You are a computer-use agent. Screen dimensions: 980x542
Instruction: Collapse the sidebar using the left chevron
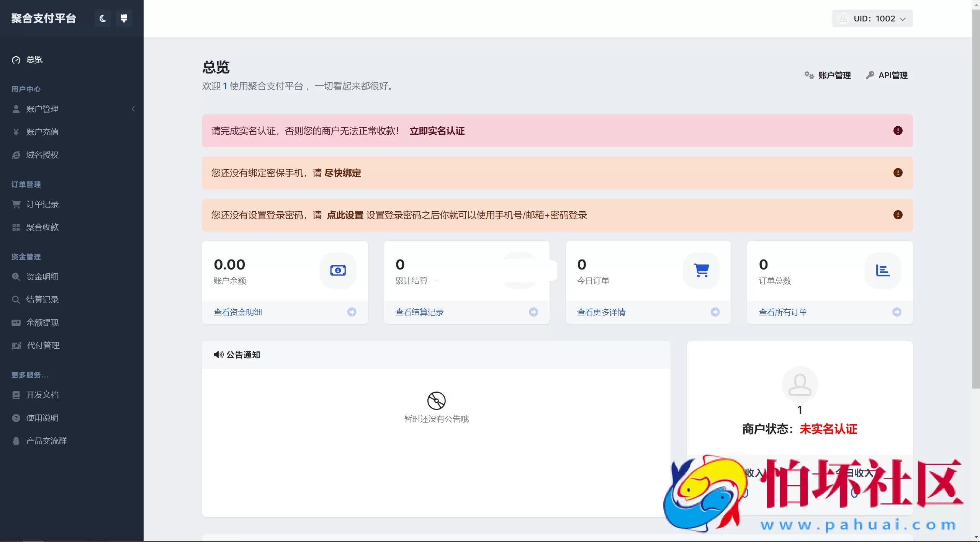133,109
